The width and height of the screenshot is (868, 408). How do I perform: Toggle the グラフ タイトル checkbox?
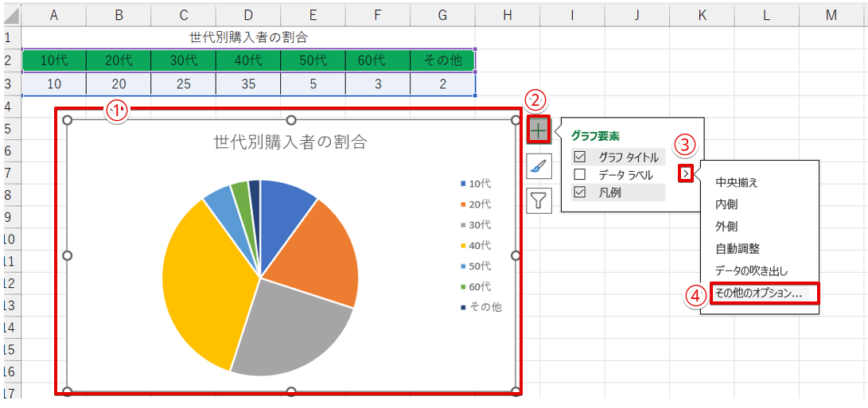tap(580, 157)
